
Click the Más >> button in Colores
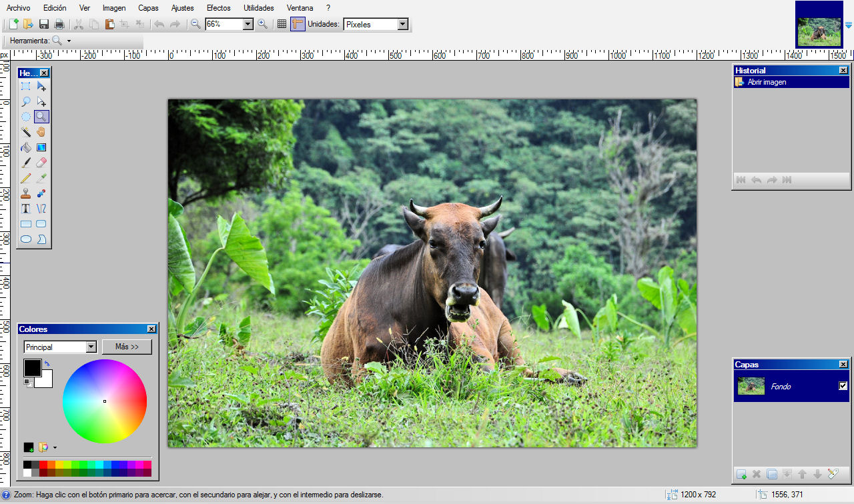[x=127, y=347]
